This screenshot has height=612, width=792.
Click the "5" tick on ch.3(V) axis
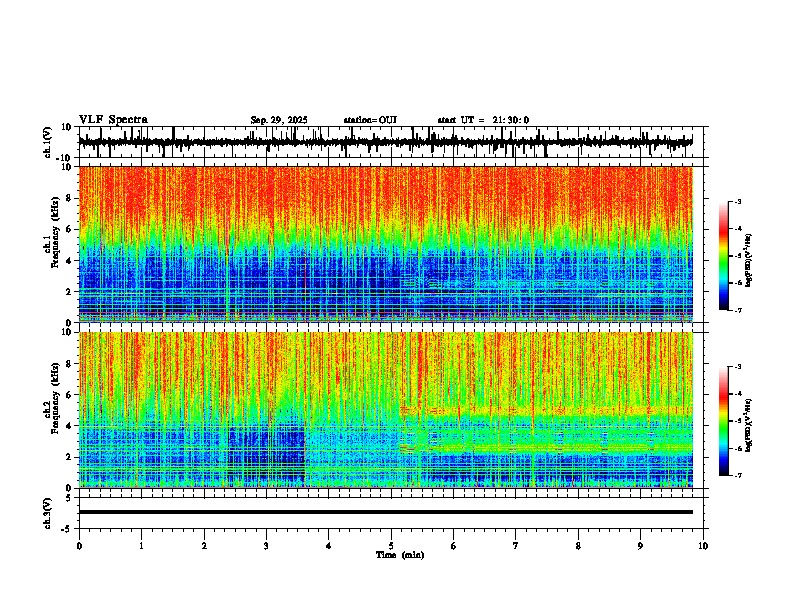[69, 497]
